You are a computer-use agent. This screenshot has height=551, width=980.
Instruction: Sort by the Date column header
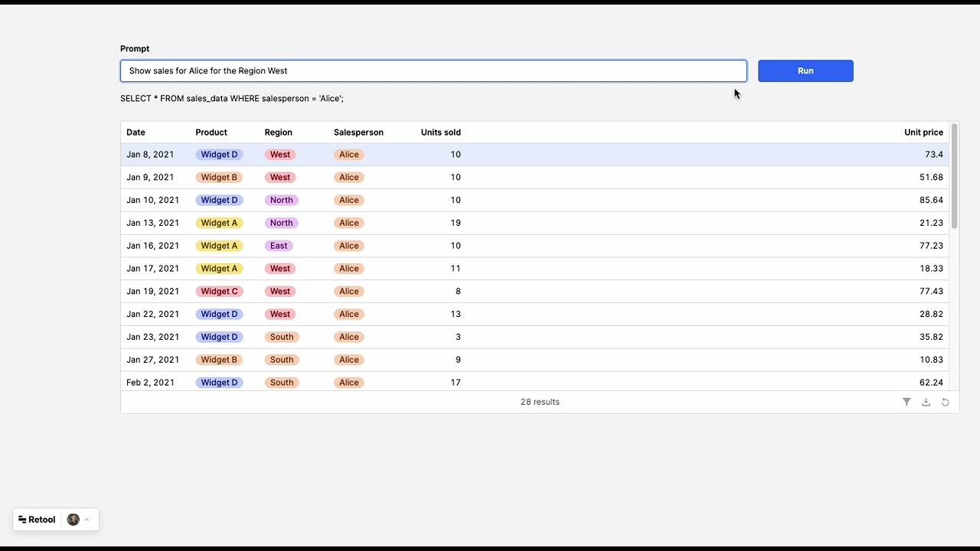pos(136,132)
